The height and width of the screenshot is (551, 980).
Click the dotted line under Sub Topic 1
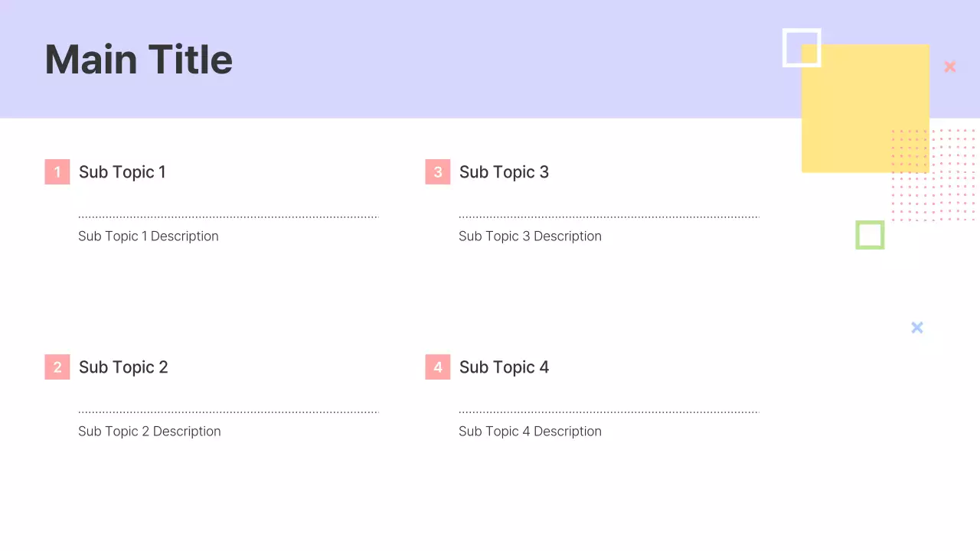pyautogui.click(x=228, y=217)
